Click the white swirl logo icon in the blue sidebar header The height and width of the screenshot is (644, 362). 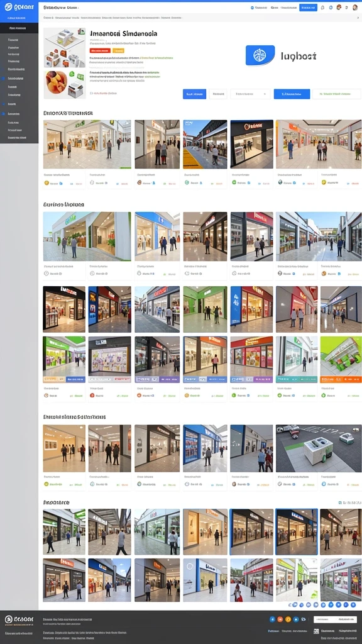click(8, 7)
